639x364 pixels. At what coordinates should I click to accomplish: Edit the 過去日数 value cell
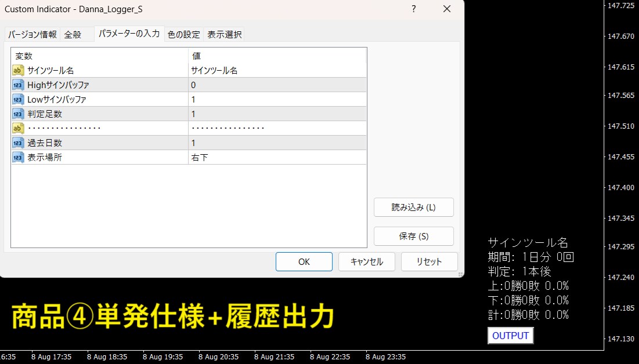click(277, 143)
